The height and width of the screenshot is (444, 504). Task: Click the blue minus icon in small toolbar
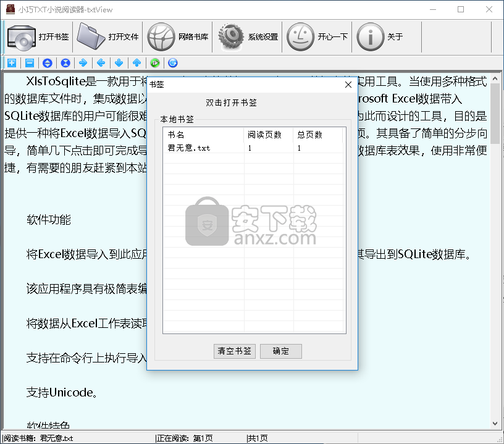click(x=29, y=62)
